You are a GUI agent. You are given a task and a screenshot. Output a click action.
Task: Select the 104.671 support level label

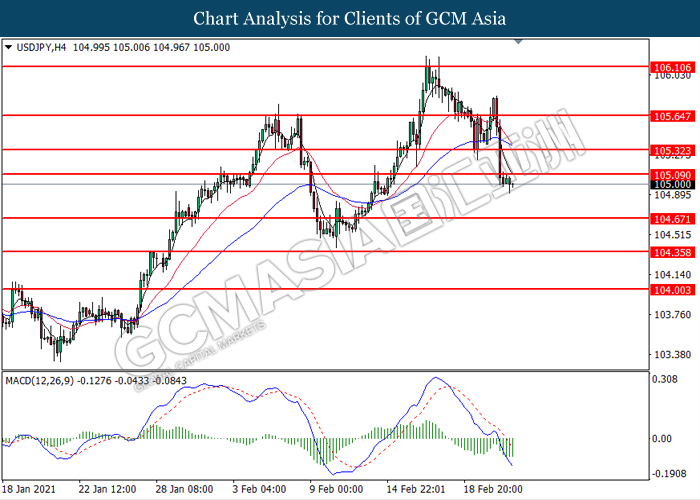click(672, 219)
